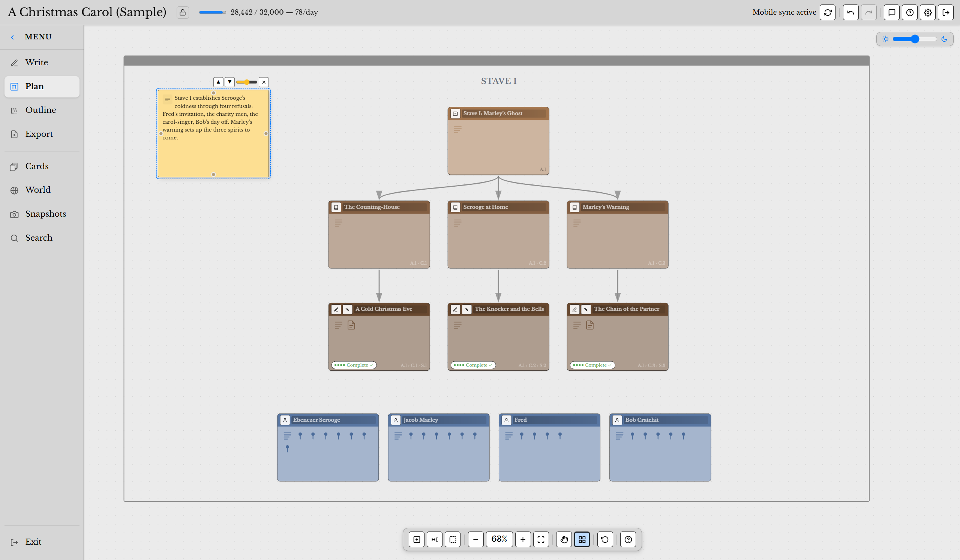Collapse the Stave I: Marley's Ghost card
Viewport: 960px width, 560px height.
[x=455, y=114]
